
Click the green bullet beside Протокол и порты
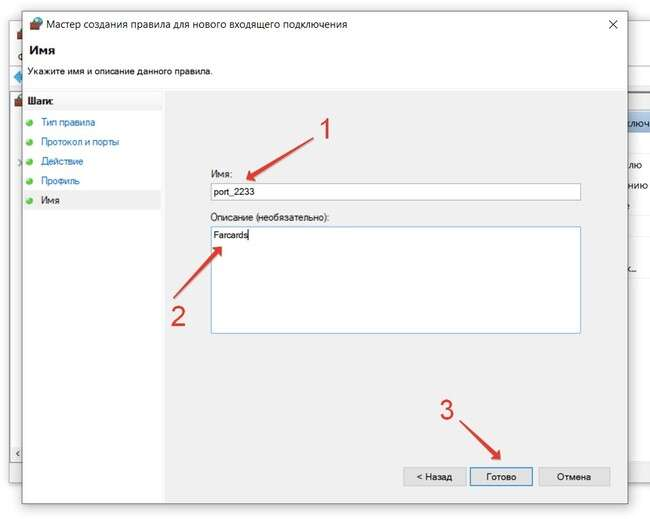[30, 142]
